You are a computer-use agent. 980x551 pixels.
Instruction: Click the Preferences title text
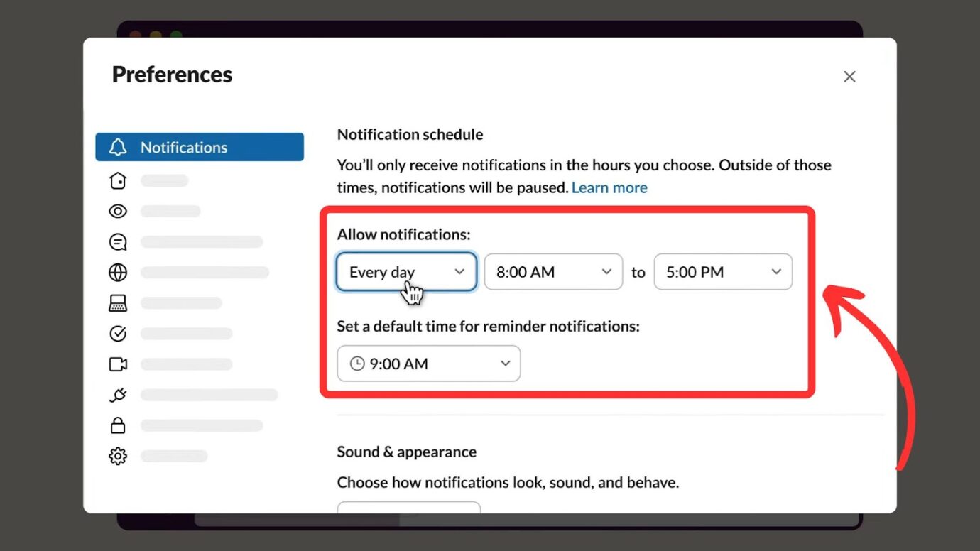coord(172,75)
